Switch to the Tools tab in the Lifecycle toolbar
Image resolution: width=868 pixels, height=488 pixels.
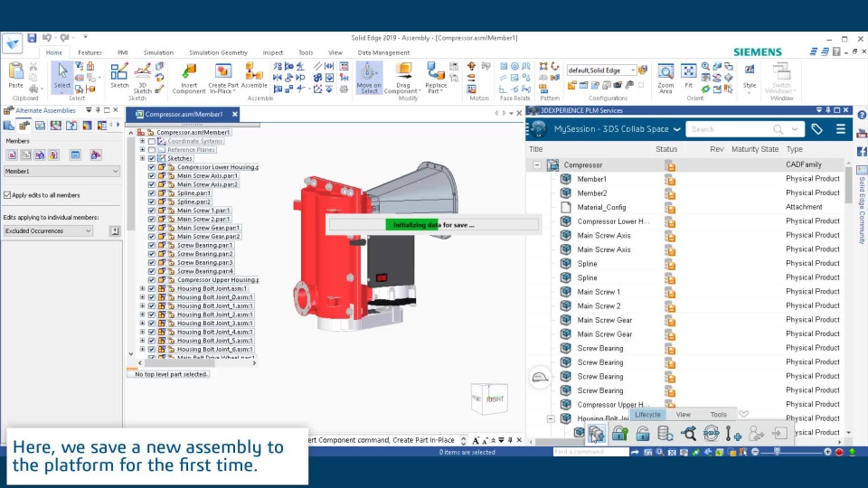click(718, 415)
